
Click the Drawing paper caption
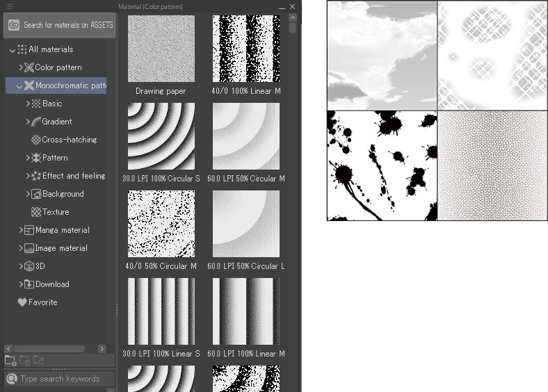point(161,91)
